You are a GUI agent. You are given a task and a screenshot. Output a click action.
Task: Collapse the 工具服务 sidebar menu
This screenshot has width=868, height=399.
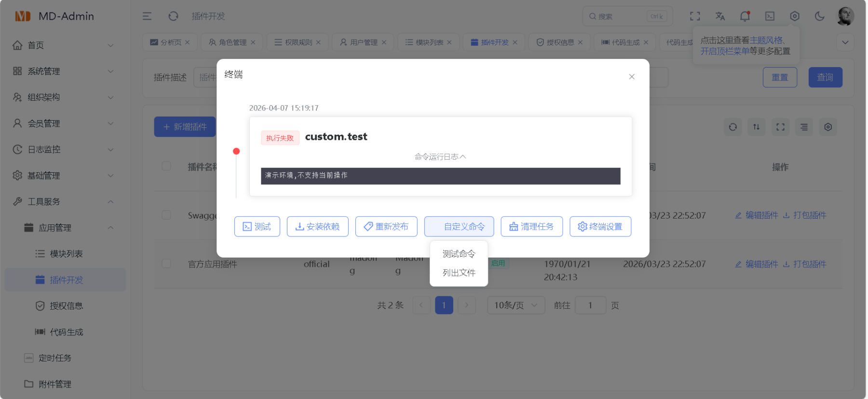65,202
